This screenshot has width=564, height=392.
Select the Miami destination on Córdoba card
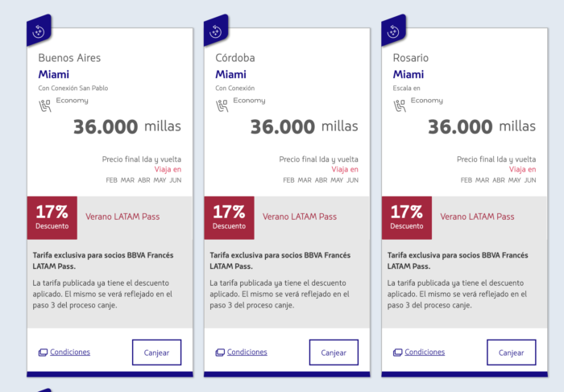click(230, 75)
